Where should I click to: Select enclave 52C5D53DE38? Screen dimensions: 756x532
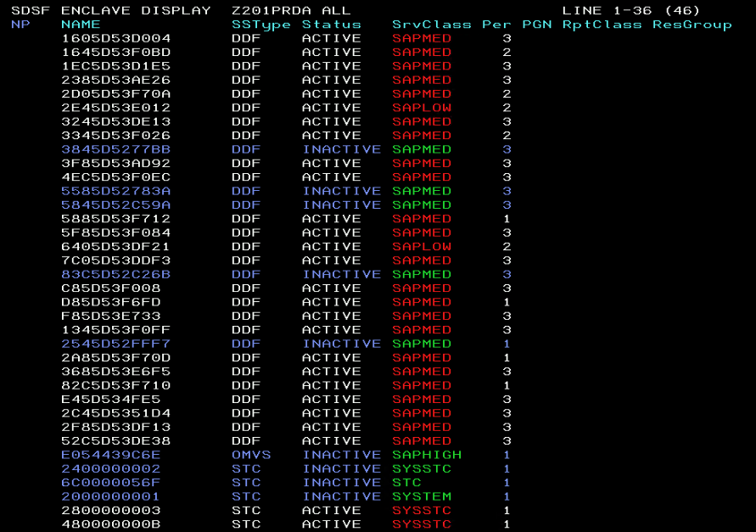tap(116, 441)
